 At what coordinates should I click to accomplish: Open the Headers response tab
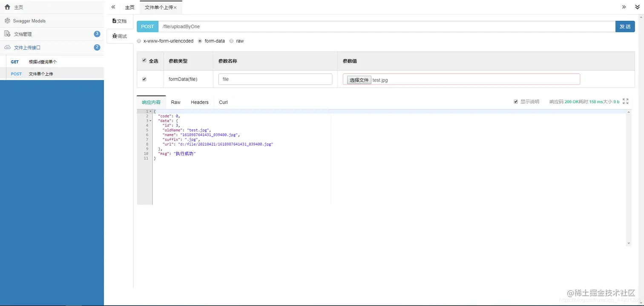200,102
